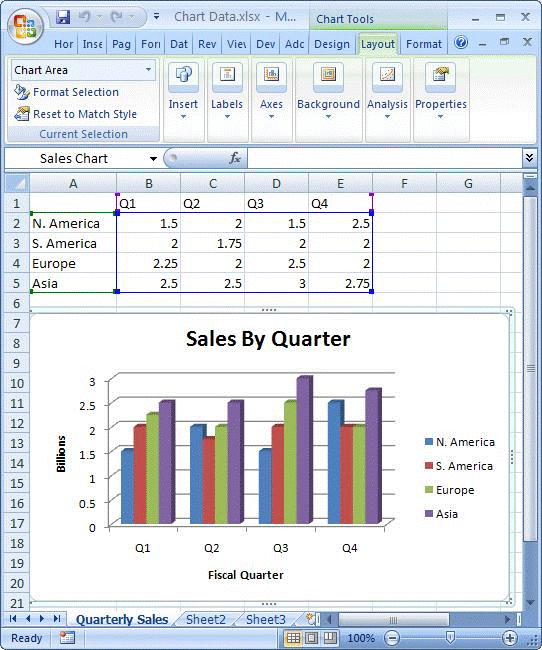Click Format Selection button
The height and width of the screenshot is (650, 542).
click(66, 92)
